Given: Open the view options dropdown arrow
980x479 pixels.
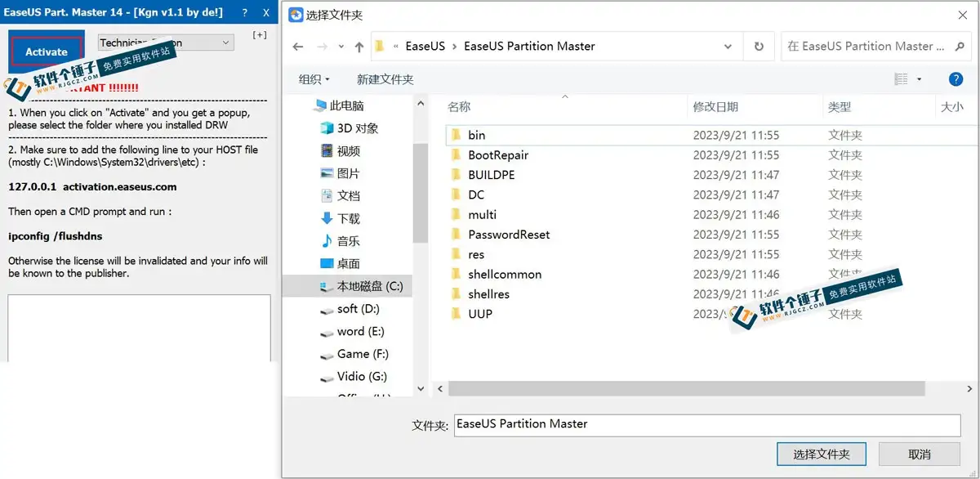Looking at the screenshot, I should coord(919,79).
